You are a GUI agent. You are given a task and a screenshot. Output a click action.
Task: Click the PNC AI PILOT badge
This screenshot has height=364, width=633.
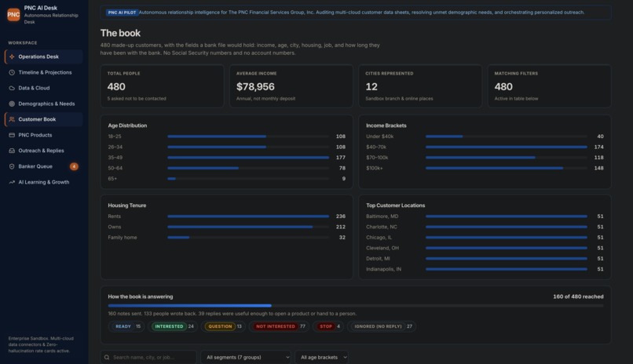122,13
